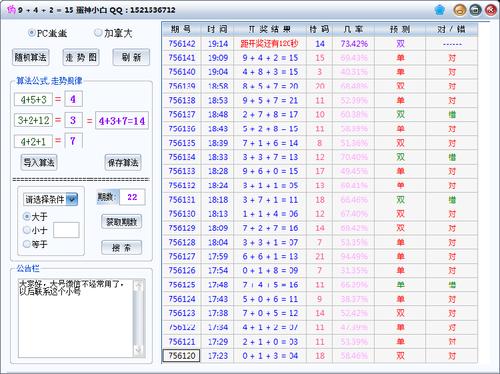Click the 几率 column header
Viewport: 500px width, 374px height.
point(354,29)
